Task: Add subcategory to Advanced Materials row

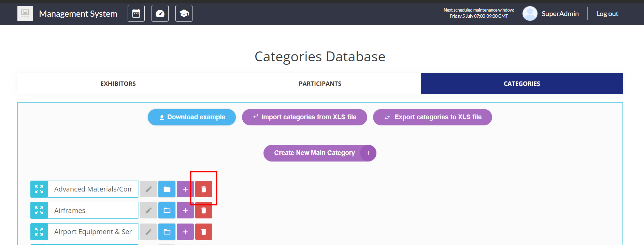Action: point(185,189)
